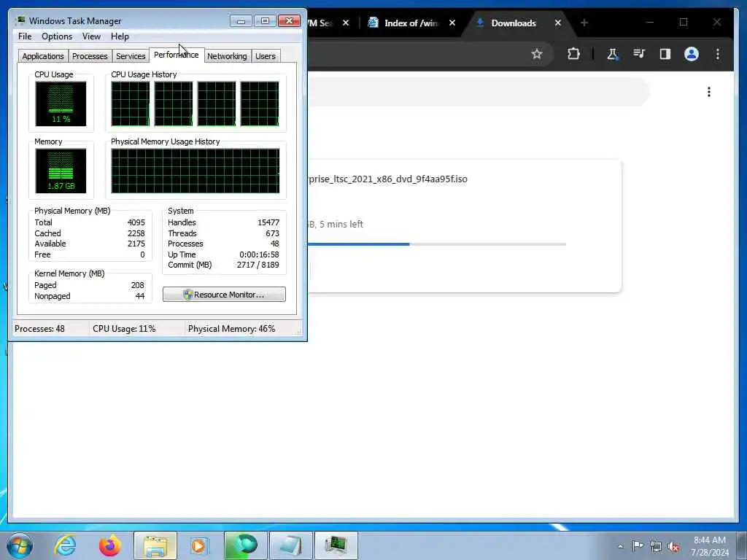Open the network tray icon
747x560 pixels.
coord(656,546)
